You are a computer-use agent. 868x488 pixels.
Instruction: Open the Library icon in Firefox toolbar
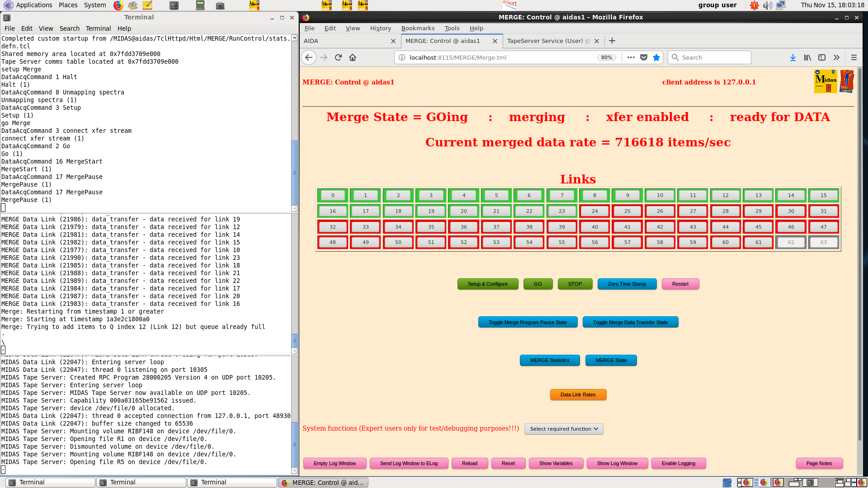coord(807,57)
